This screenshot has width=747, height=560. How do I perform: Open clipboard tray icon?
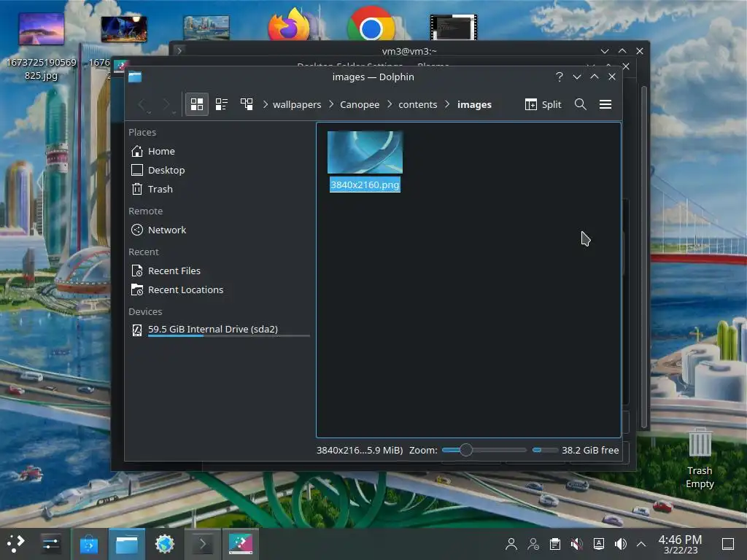coord(555,544)
